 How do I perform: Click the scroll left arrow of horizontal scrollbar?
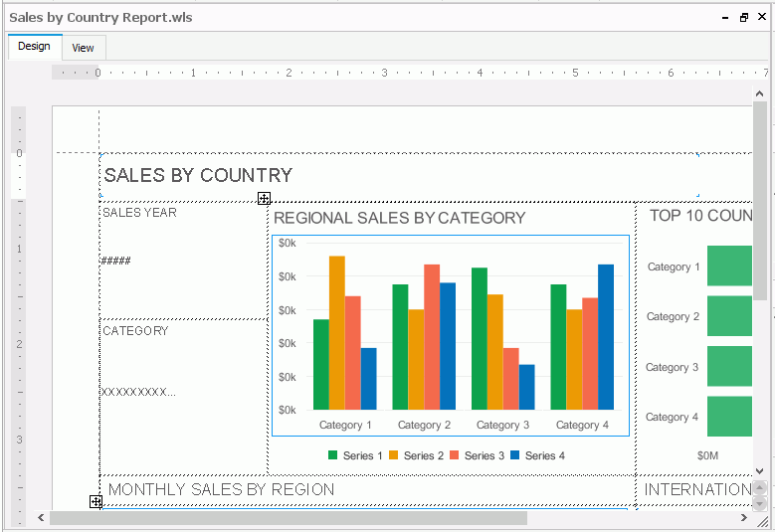[x=42, y=517]
